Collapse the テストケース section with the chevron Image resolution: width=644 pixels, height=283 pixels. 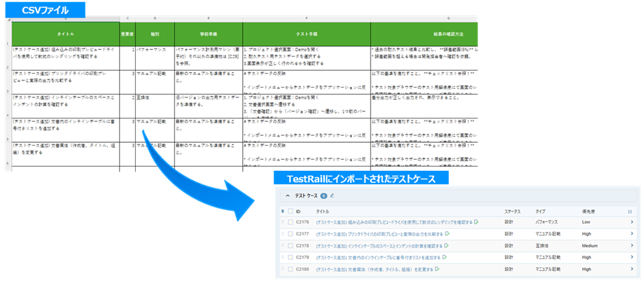pyautogui.click(x=287, y=196)
